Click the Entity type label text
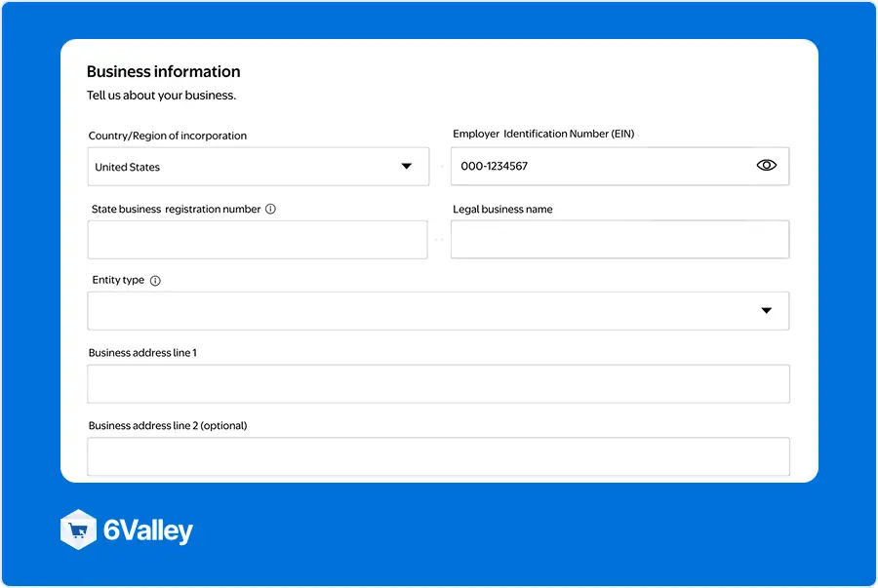This screenshot has height=588, width=878. pyautogui.click(x=118, y=280)
